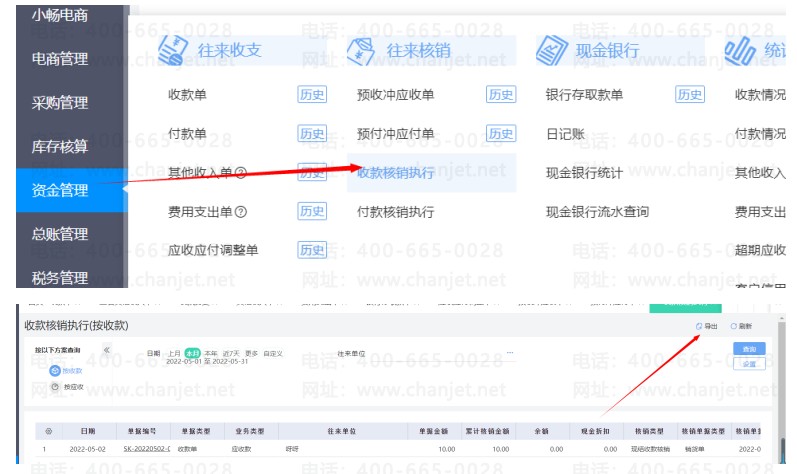Open document link SK-20220502
The height and width of the screenshot is (474, 797).
point(146,449)
